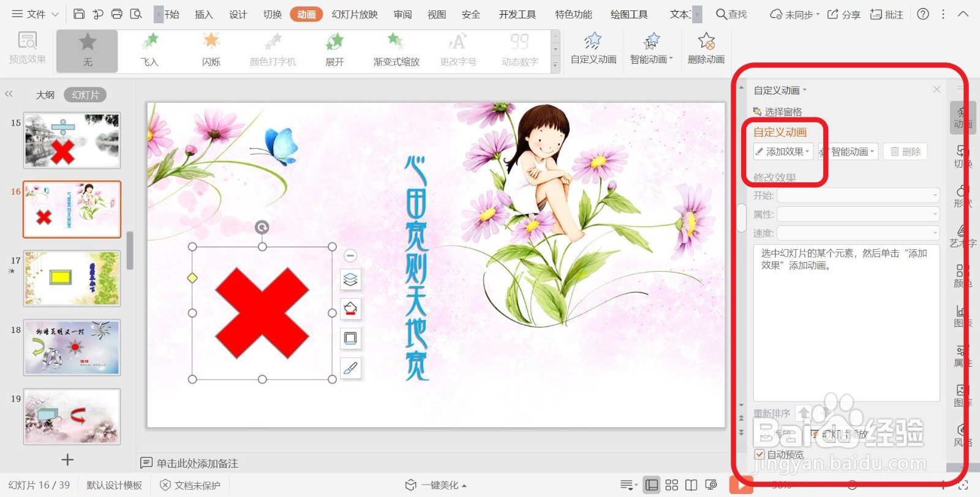Open the 未同步 sync dropdown

pos(794,14)
